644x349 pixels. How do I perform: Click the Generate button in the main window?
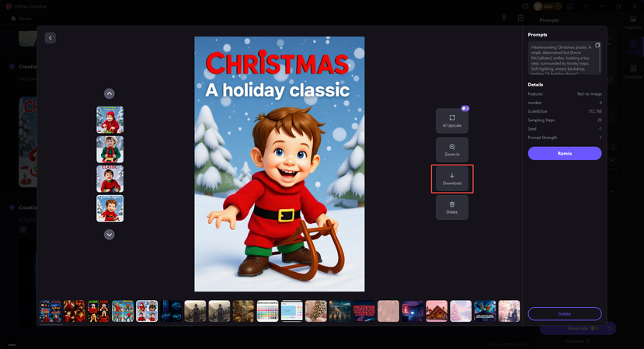click(578, 328)
